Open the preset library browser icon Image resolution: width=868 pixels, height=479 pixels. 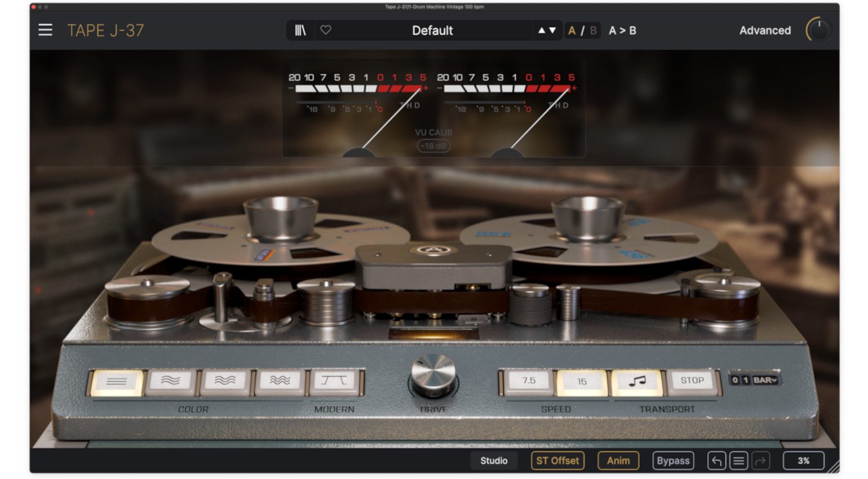(300, 30)
